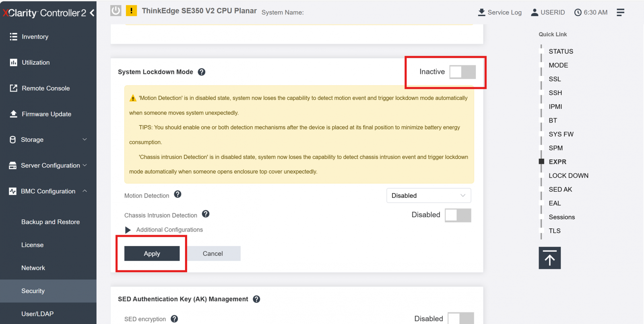Toggle SED encryption switch
Viewport: 644px width, 324px height.
pos(461,318)
